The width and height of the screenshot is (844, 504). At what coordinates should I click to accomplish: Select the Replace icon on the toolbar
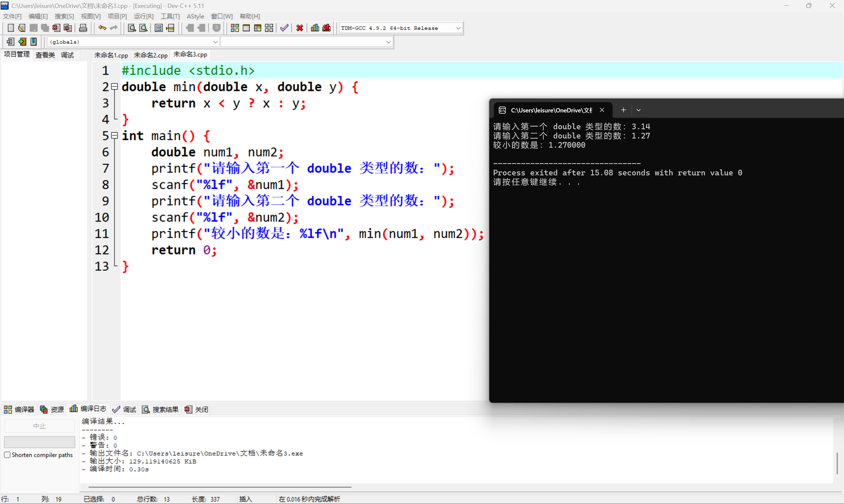point(143,28)
